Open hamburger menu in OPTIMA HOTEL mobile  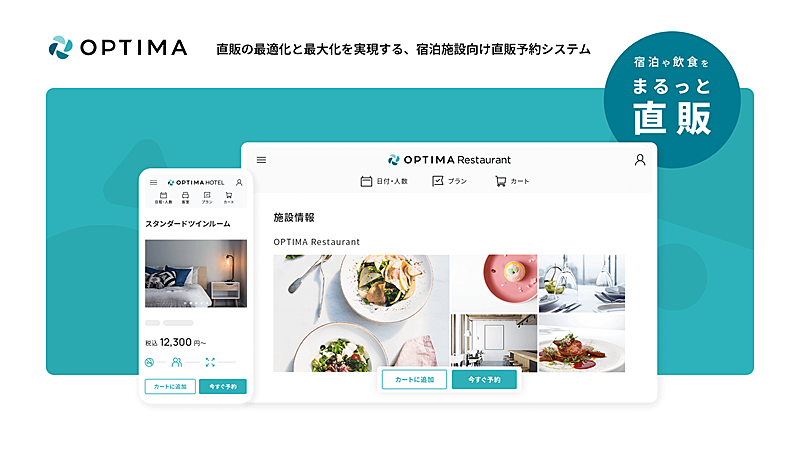tap(154, 183)
